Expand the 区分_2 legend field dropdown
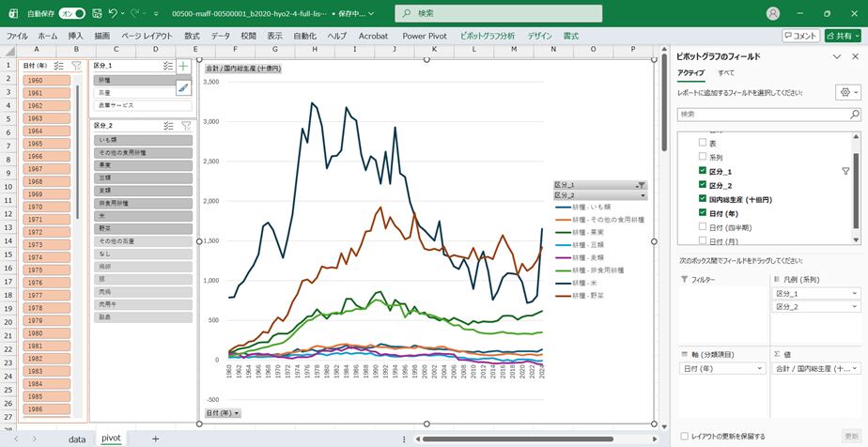 tap(856, 307)
